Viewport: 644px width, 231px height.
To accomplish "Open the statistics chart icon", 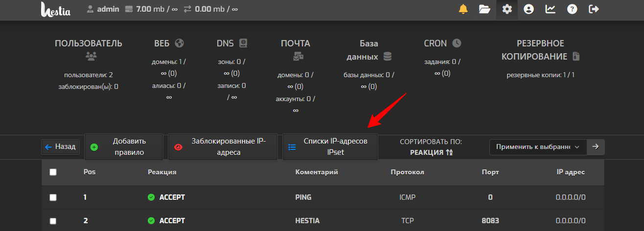I will pos(551,9).
